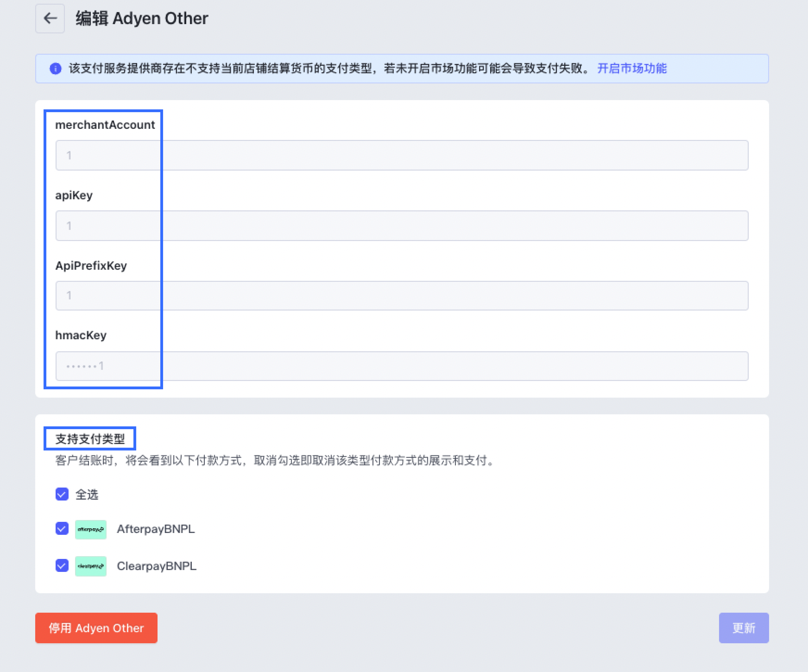Click the Afterpay logo thumbnail
808x672 pixels.
tap(90, 529)
